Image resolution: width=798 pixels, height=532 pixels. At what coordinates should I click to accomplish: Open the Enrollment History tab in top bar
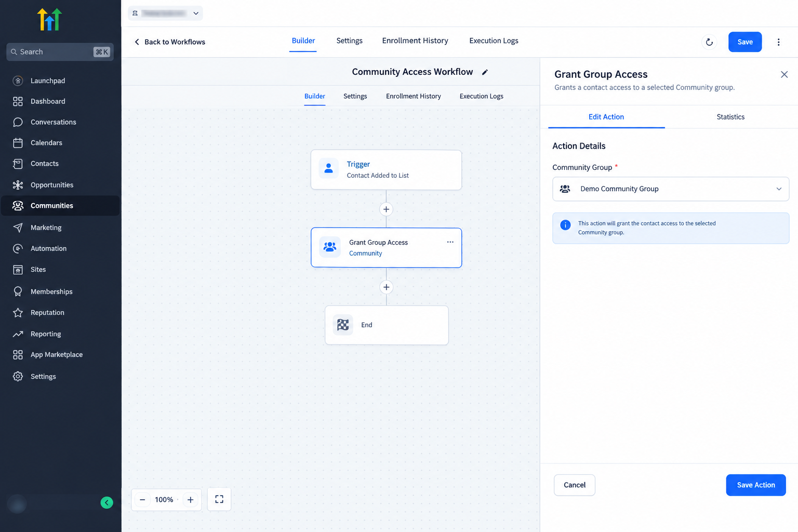415,41
